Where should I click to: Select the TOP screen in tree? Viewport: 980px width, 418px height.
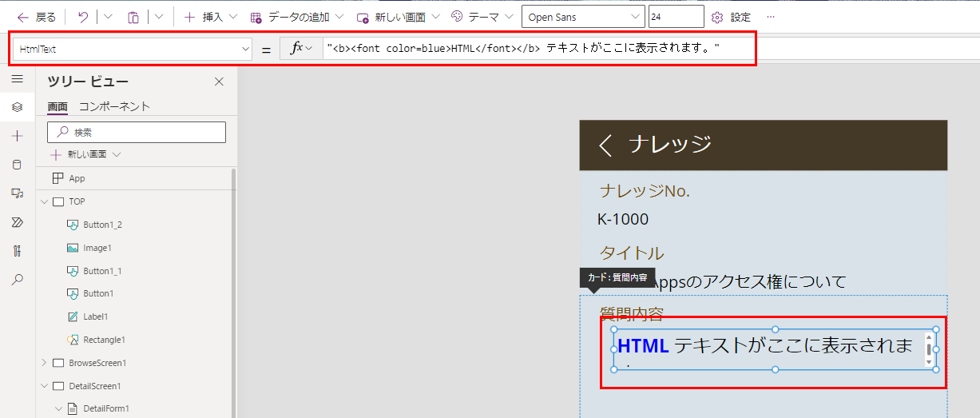coord(77,201)
